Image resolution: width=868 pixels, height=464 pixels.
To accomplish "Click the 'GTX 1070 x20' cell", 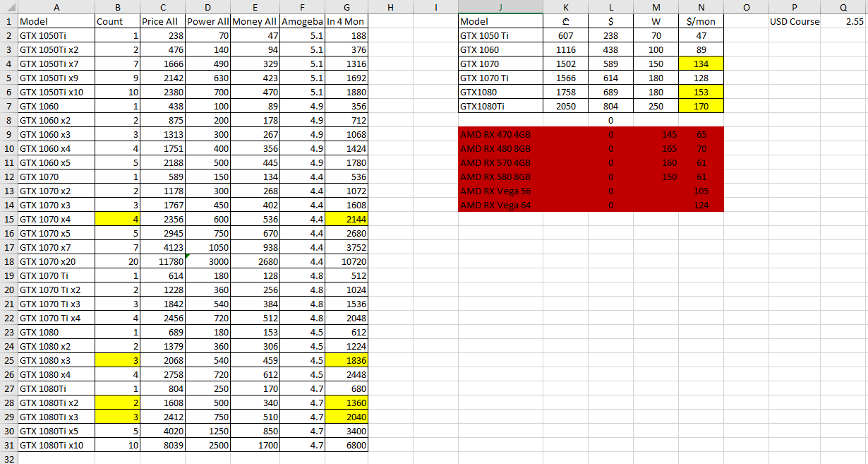I will 56,261.
